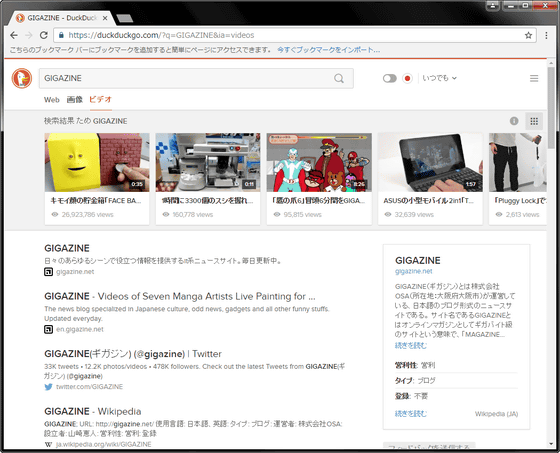Viewport: 560px width, 453px height.
Task: Open the いつでも time filter dropdown
Action: click(439, 78)
